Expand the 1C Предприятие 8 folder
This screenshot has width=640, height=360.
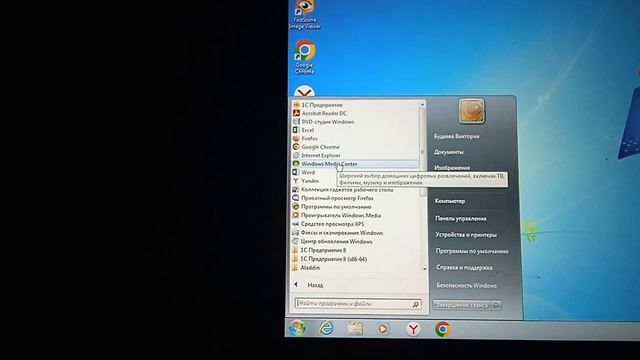click(319, 250)
